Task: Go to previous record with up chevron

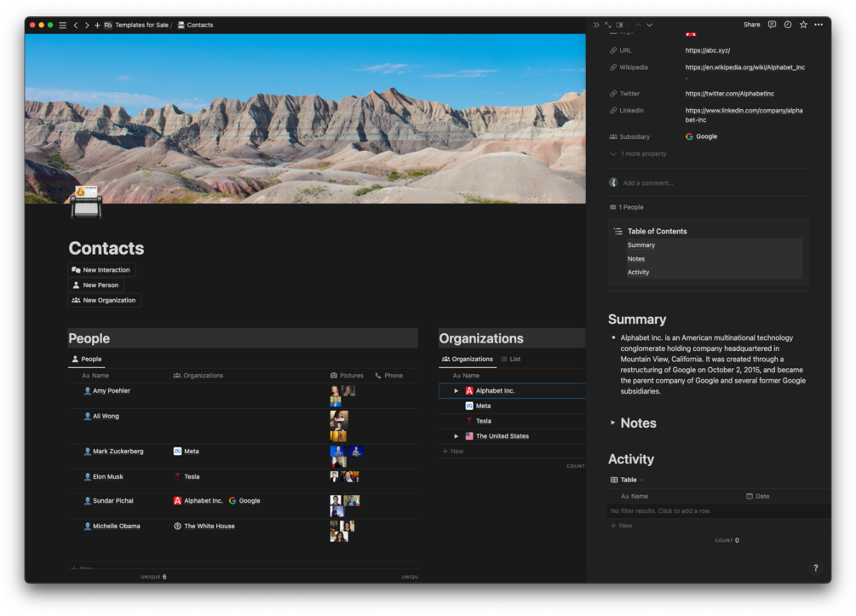Action: (x=638, y=25)
